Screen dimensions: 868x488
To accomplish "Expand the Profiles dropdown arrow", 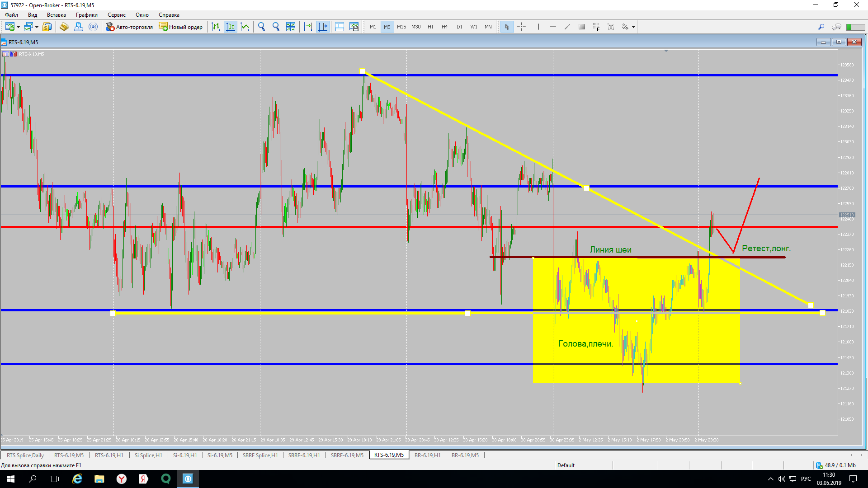I will pos(37,27).
